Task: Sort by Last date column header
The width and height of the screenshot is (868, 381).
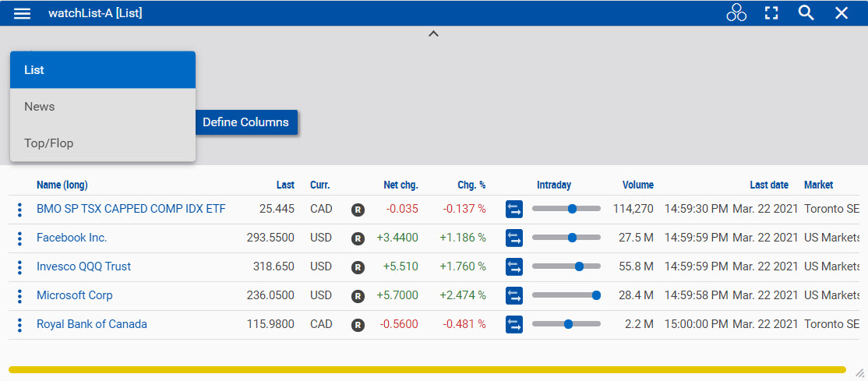Action: (x=769, y=185)
